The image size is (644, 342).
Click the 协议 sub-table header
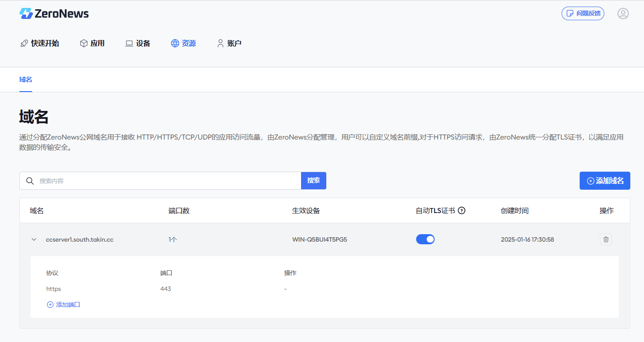(x=52, y=273)
